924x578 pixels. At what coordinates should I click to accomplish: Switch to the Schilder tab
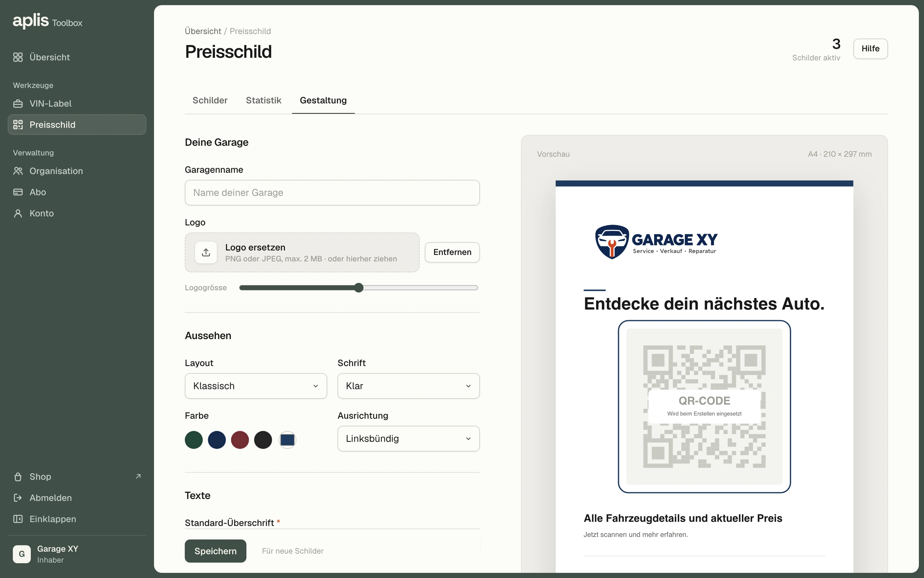210,101
